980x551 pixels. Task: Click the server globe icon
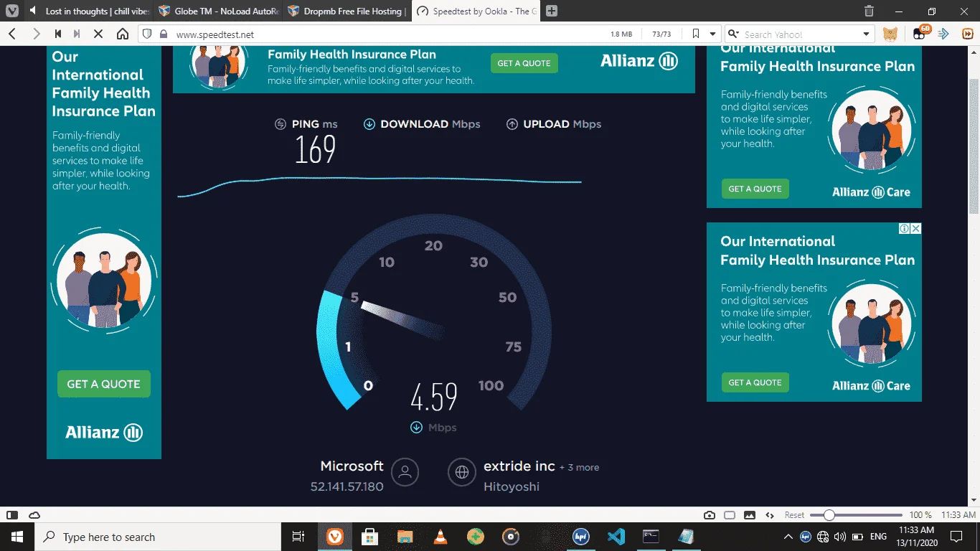[x=462, y=472]
